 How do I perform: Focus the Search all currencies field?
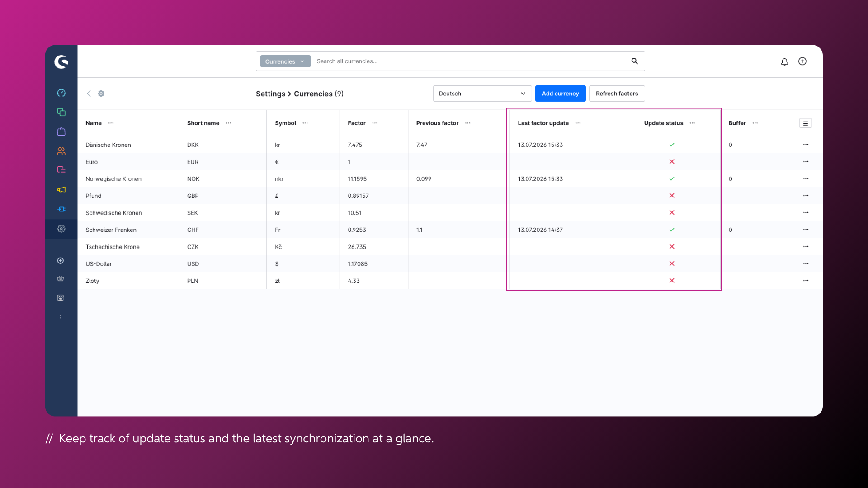click(x=470, y=61)
